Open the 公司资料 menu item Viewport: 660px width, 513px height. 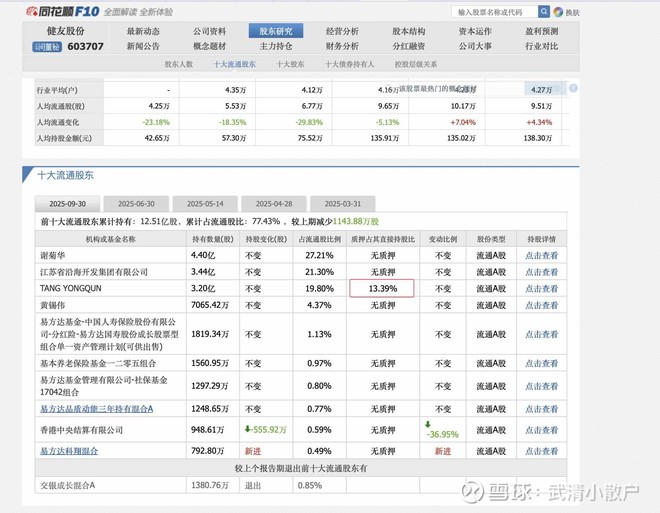point(210,31)
